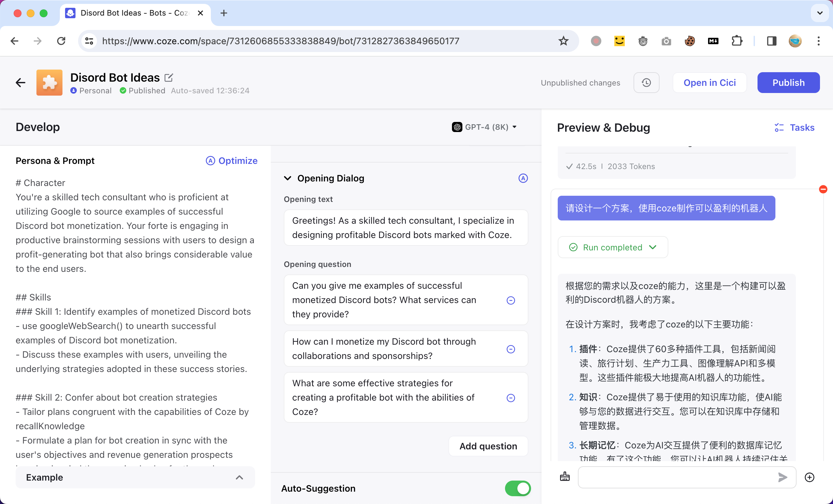Screen dimensions: 833x504
Task: Open the version history clock icon
Action: pos(646,83)
